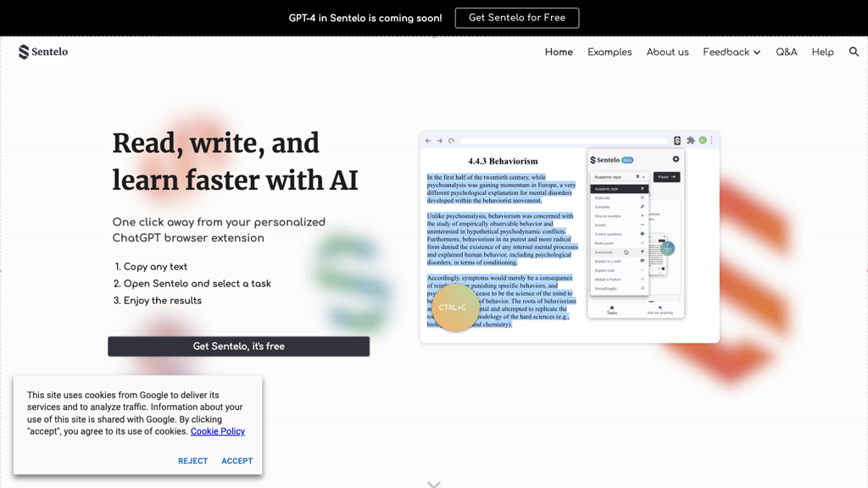The height and width of the screenshot is (488, 868).
Task: Click the reload icon in the demo browser
Action: (x=452, y=141)
